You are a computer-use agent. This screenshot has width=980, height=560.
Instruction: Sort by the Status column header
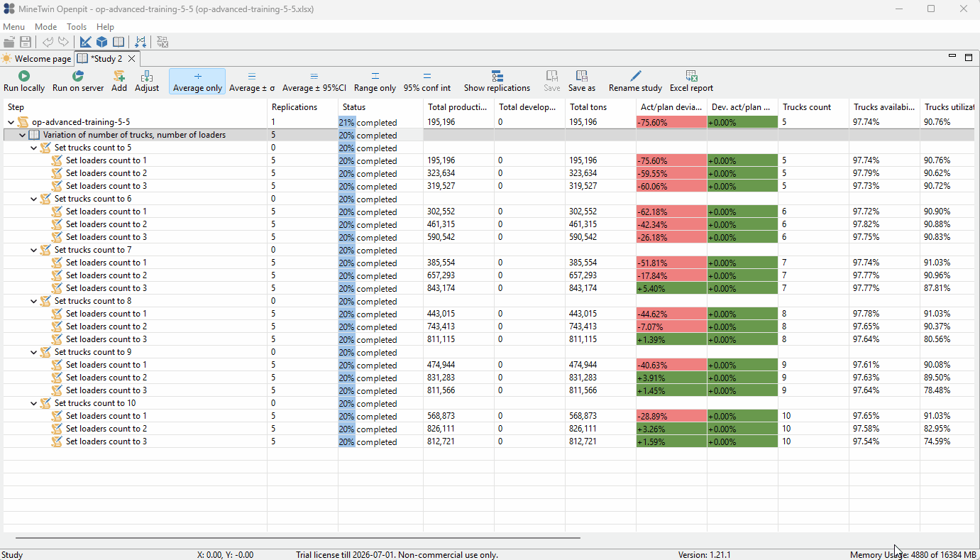tap(380, 107)
